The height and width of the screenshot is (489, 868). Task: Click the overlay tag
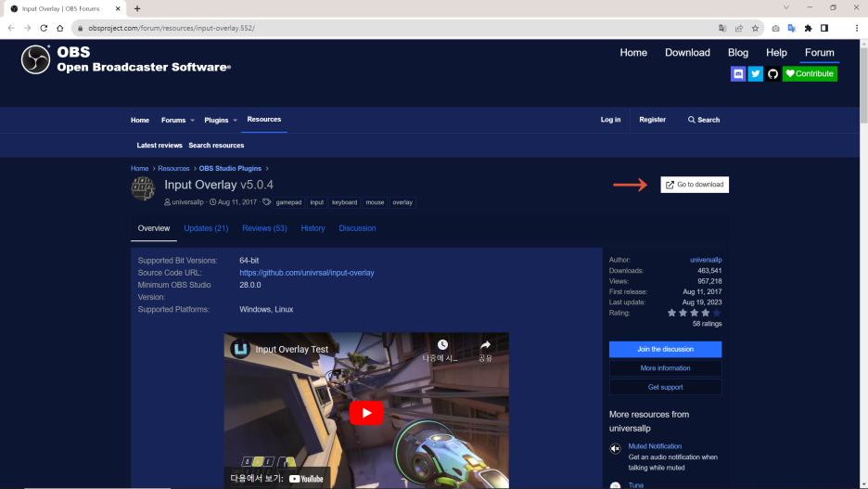coord(402,202)
